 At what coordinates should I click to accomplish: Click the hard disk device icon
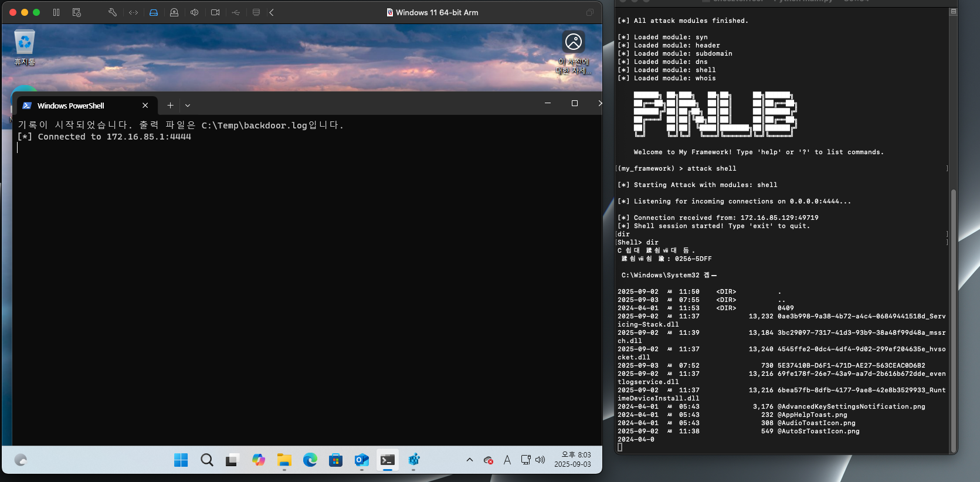[154, 12]
